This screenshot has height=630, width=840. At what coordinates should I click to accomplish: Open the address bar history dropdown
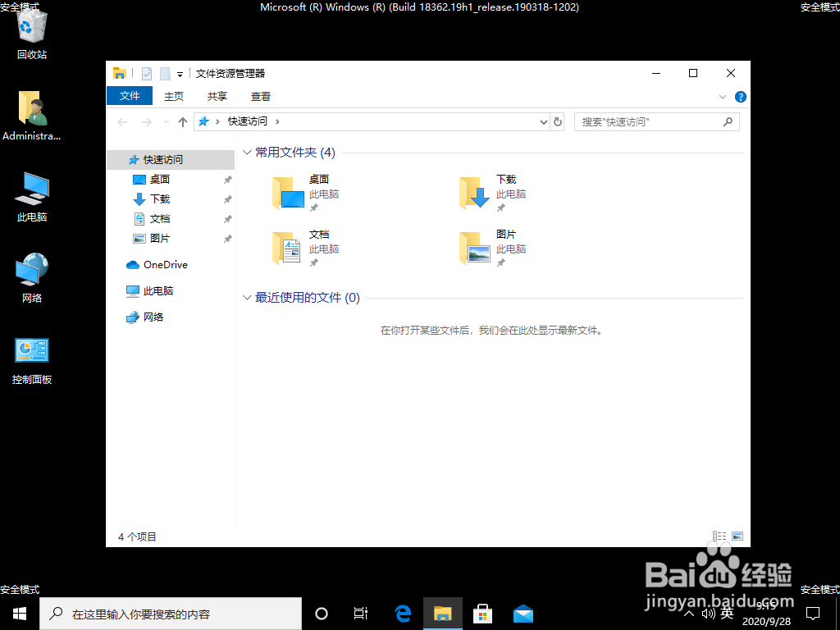543,122
